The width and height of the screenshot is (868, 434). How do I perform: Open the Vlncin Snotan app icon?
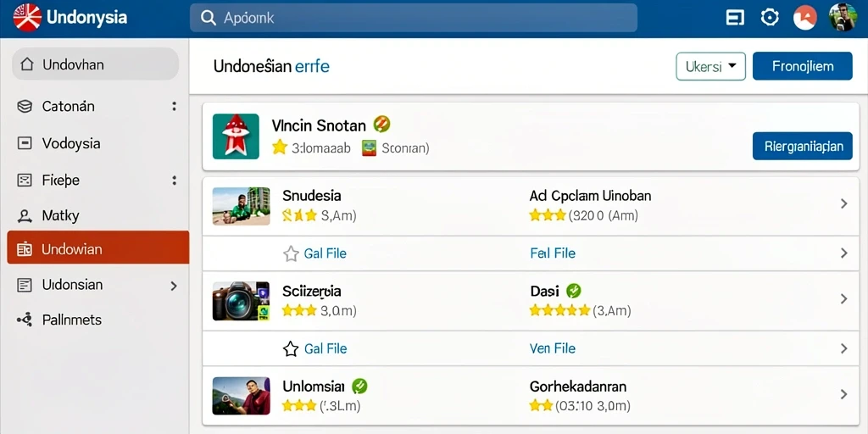[236, 136]
